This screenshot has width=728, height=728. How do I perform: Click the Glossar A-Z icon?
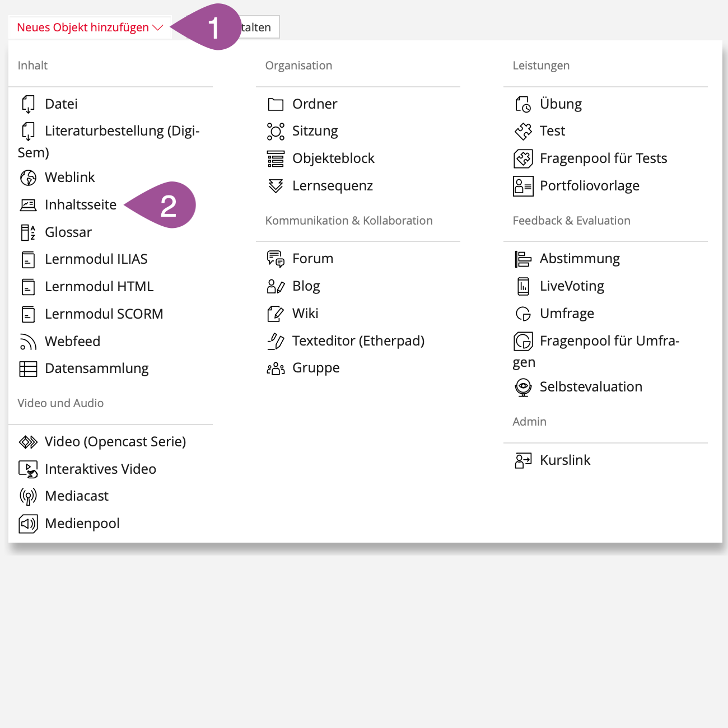click(28, 232)
